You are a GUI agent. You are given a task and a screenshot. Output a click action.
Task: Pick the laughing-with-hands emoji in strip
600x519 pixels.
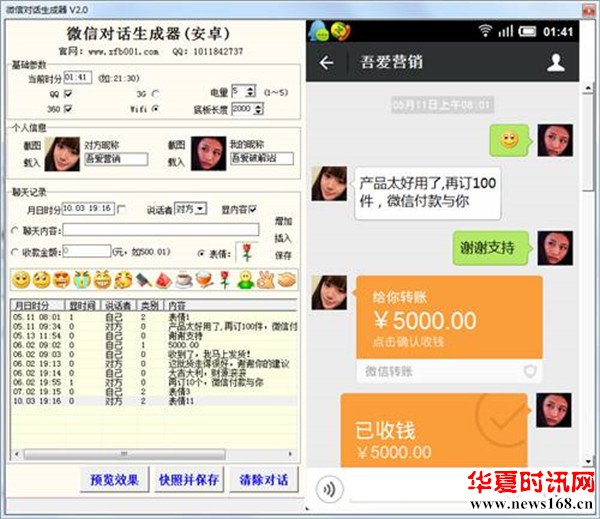pos(123,280)
